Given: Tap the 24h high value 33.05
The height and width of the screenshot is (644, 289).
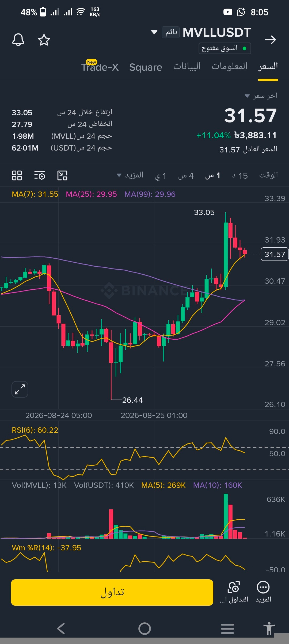Looking at the screenshot, I should click(x=22, y=113).
